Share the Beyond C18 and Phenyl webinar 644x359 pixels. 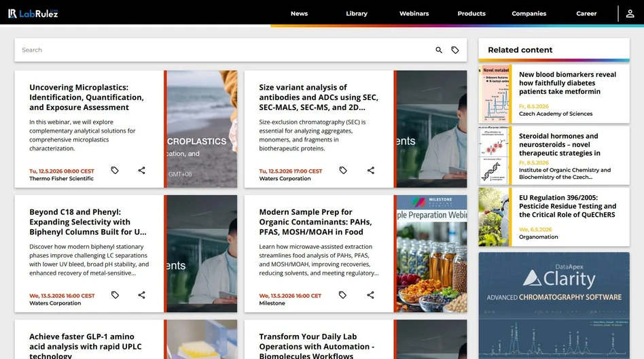point(142,295)
